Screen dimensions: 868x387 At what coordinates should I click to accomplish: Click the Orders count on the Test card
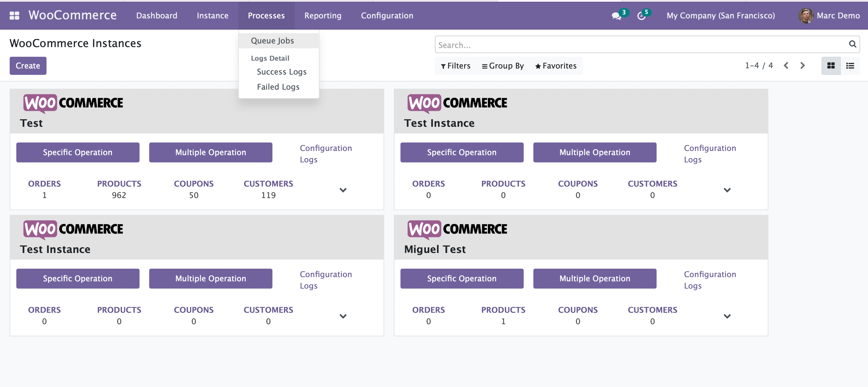click(44, 189)
